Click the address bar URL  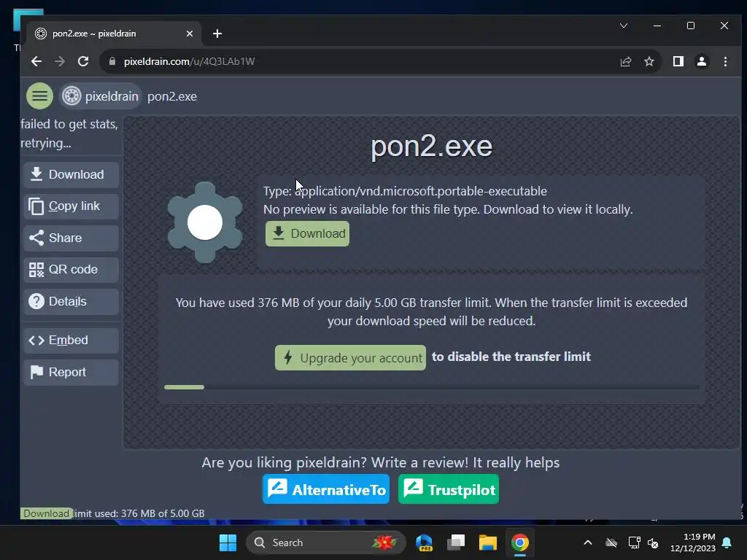point(189,61)
